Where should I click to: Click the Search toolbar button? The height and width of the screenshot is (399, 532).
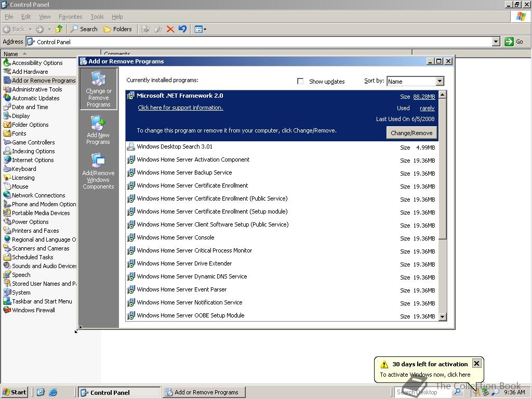tap(84, 29)
